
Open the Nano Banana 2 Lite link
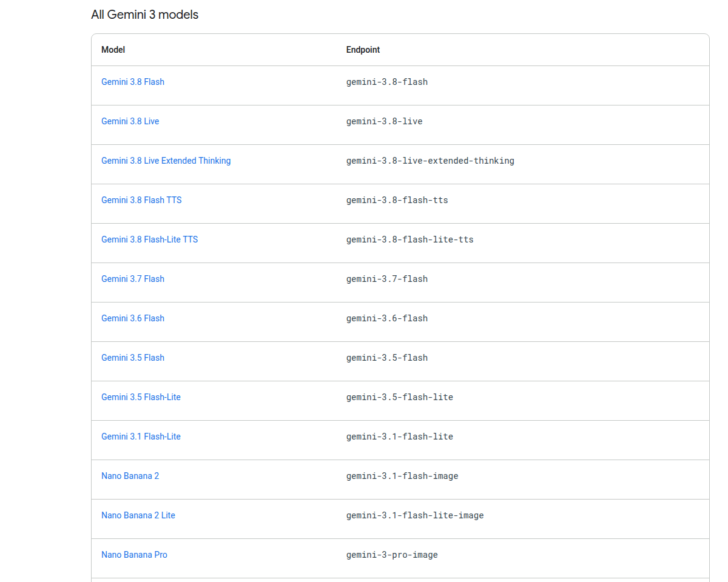tap(138, 515)
